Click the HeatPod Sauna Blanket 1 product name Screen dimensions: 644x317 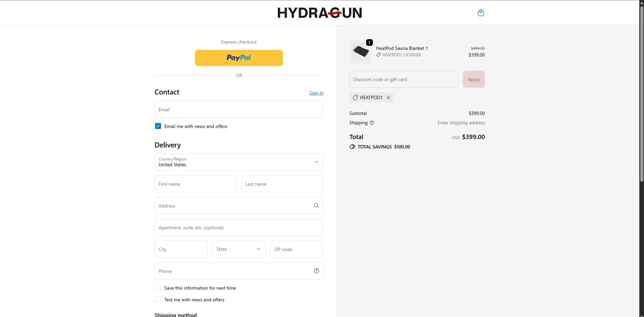[402, 48]
